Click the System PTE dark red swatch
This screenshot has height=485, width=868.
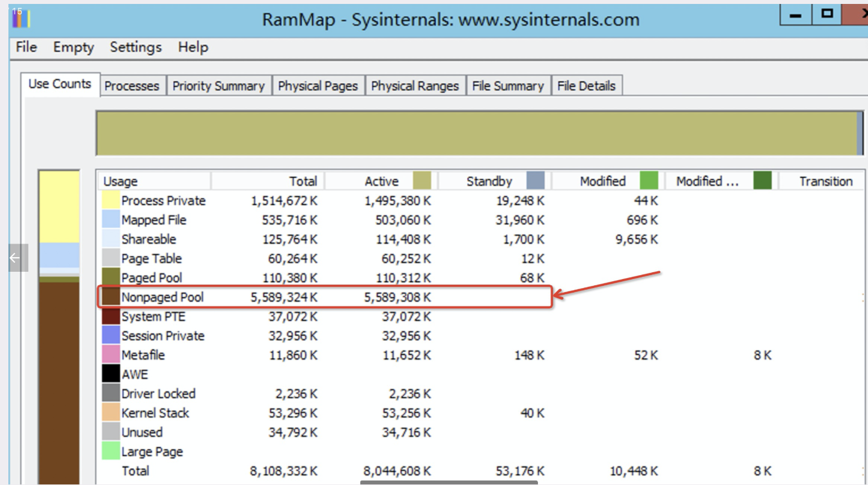(111, 316)
